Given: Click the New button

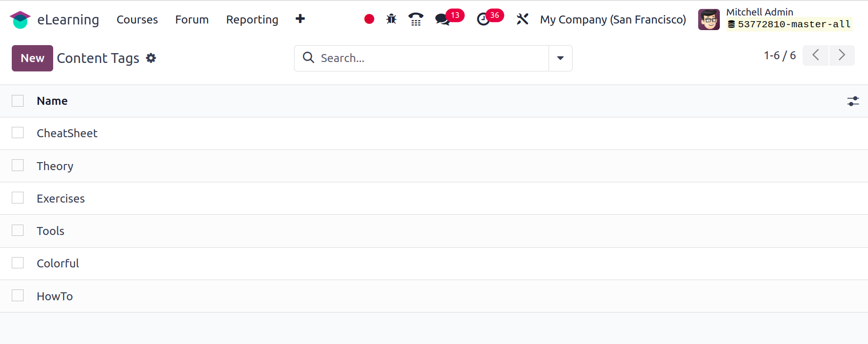Looking at the screenshot, I should (x=32, y=58).
